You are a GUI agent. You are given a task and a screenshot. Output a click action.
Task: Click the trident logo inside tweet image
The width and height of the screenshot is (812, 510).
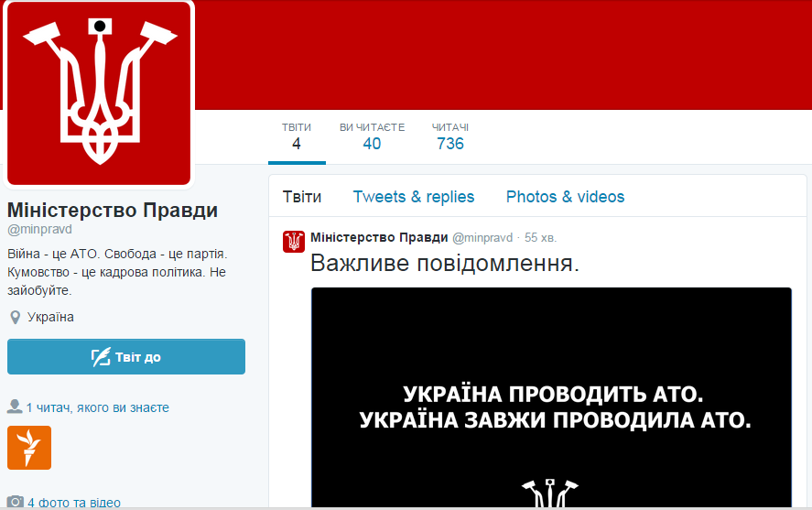[549, 493]
